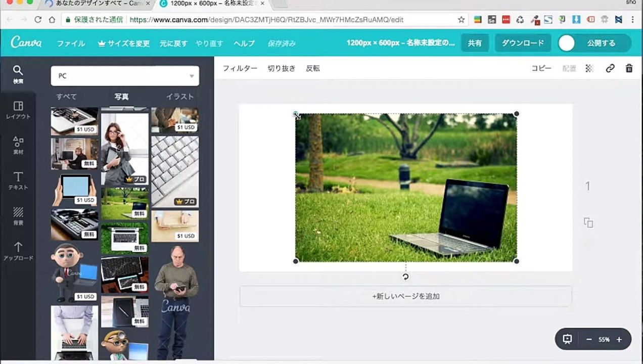
Task: Delete the selected image with trash icon
Action: [629, 68]
